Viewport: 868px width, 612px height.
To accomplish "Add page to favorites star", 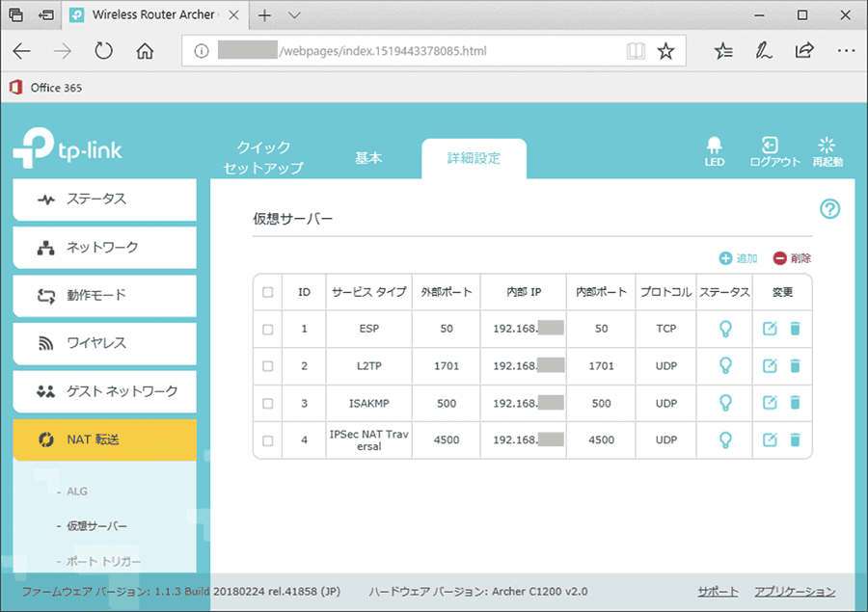I will click(665, 51).
